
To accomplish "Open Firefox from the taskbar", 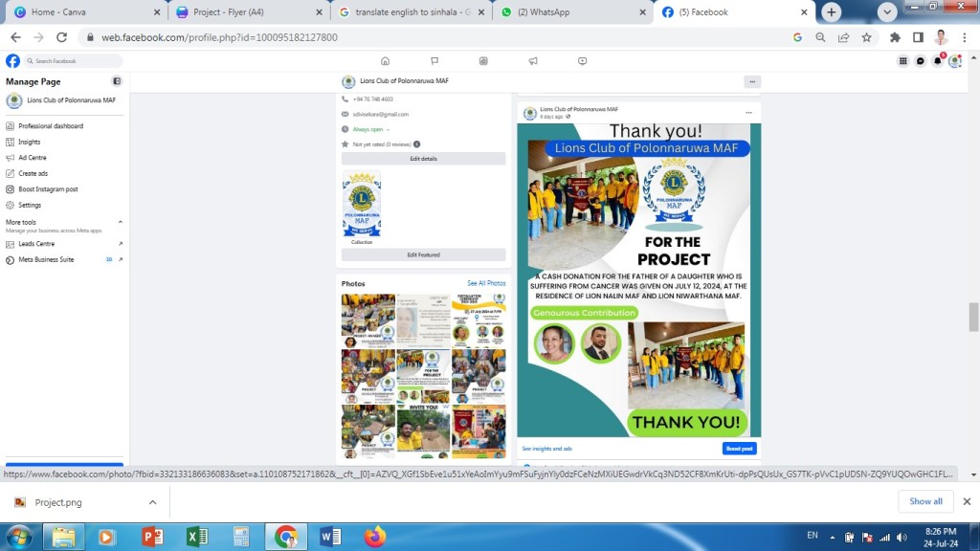I will (x=375, y=537).
